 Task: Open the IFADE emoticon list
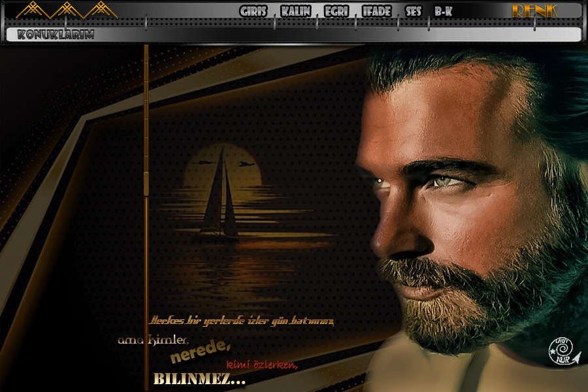tap(376, 12)
